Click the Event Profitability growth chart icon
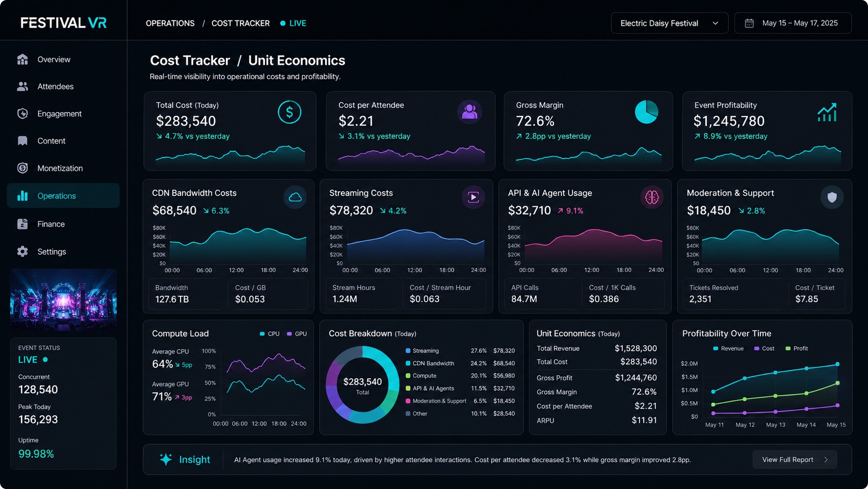Screen dimensions: 868x489 point(827,112)
